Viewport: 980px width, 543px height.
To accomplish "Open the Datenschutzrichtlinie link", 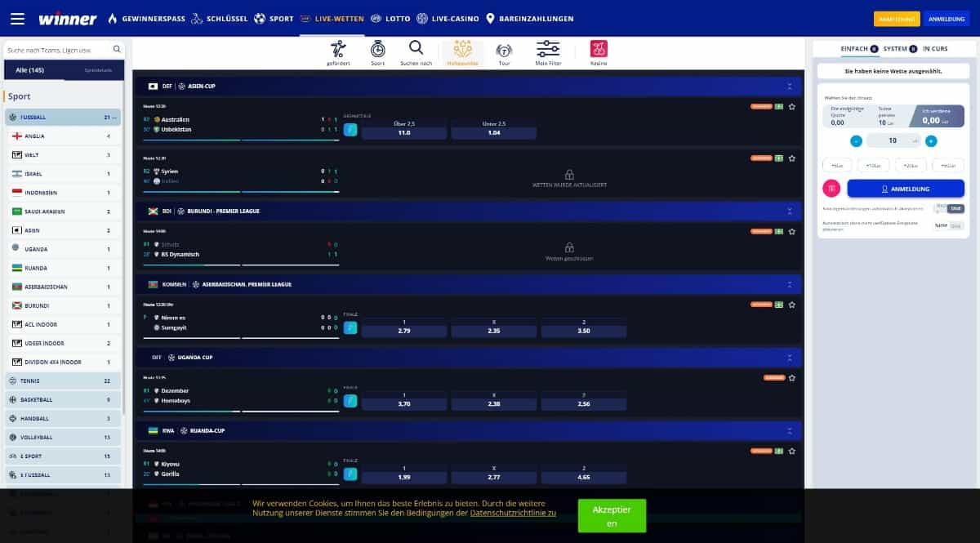I will (x=513, y=513).
